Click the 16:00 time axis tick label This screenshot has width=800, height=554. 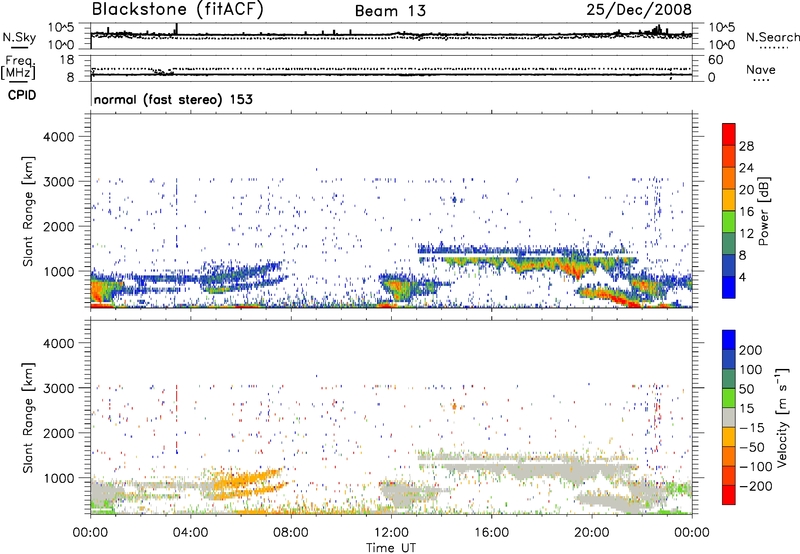click(x=491, y=533)
